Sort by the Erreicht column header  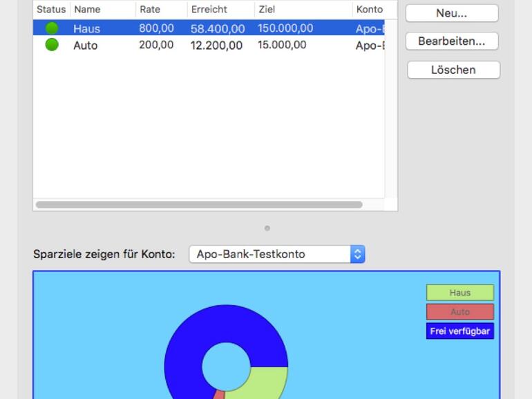(220, 9)
